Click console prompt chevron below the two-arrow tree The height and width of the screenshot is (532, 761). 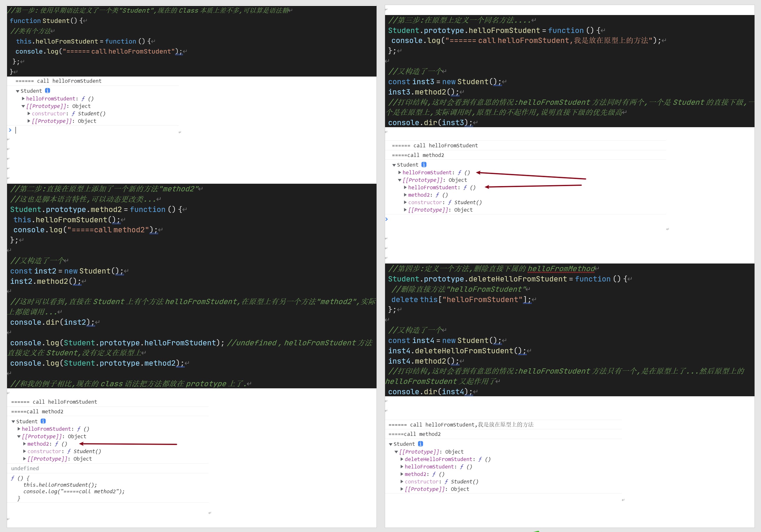(x=387, y=219)
